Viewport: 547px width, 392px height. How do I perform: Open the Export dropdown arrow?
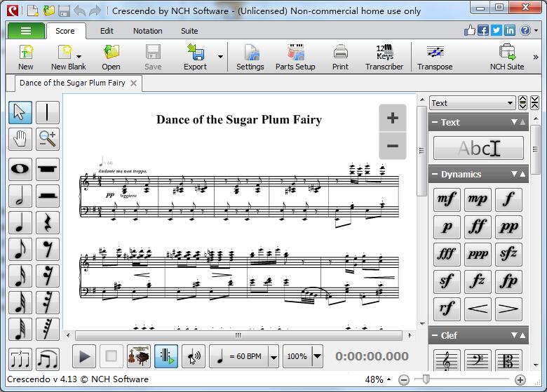click(220, 57)
